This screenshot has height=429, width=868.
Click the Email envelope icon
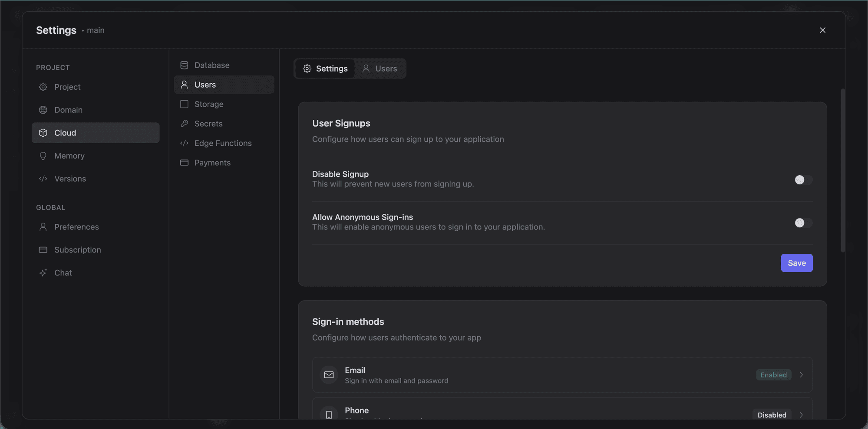click(329, 375)
